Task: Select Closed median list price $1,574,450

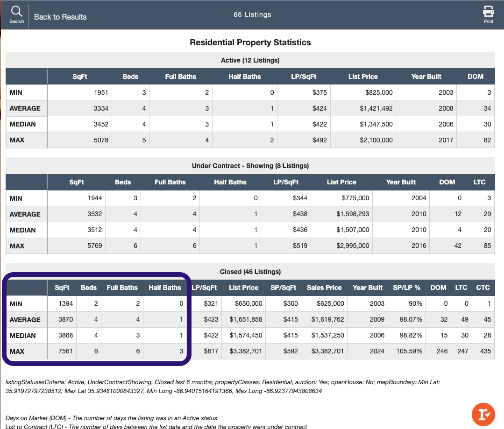Action: coord(246,335)
